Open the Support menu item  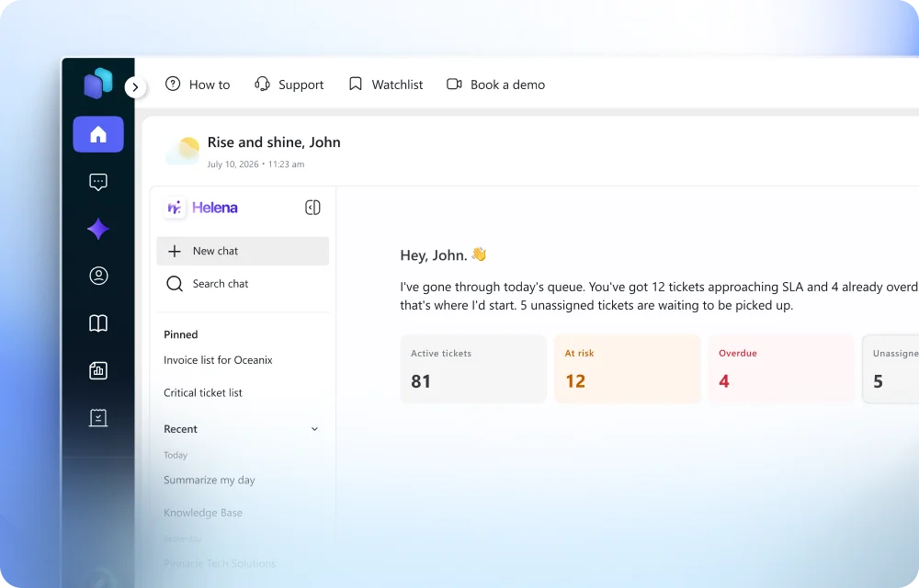tap(289, 85)
